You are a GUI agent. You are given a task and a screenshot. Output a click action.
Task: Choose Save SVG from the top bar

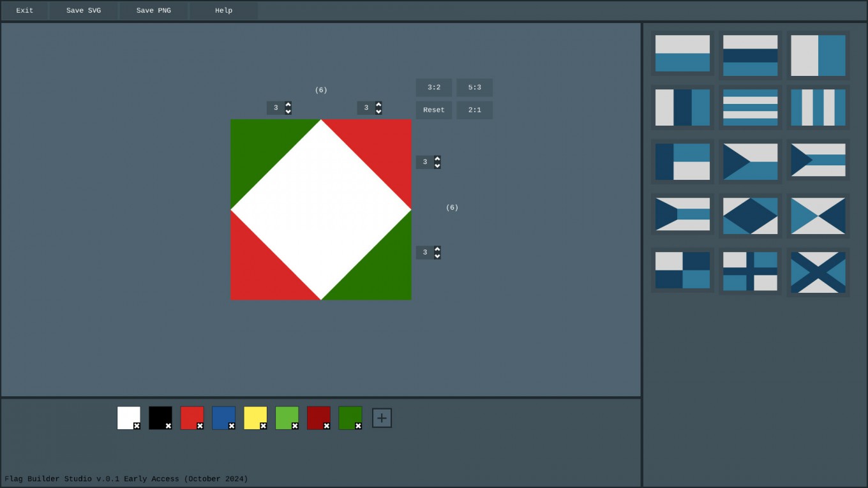coord(84,10)
